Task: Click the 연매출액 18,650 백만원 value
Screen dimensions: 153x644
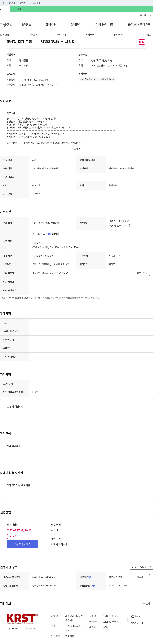Action: 111,621
